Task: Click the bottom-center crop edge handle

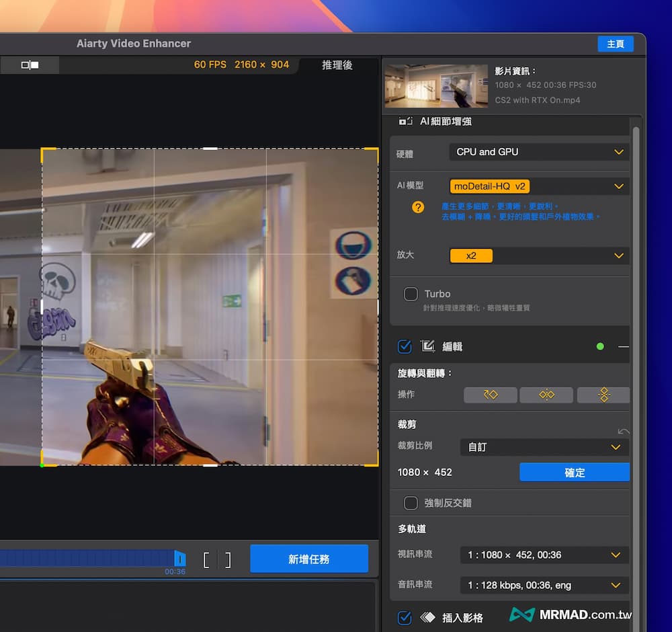Action: (210, 465)
